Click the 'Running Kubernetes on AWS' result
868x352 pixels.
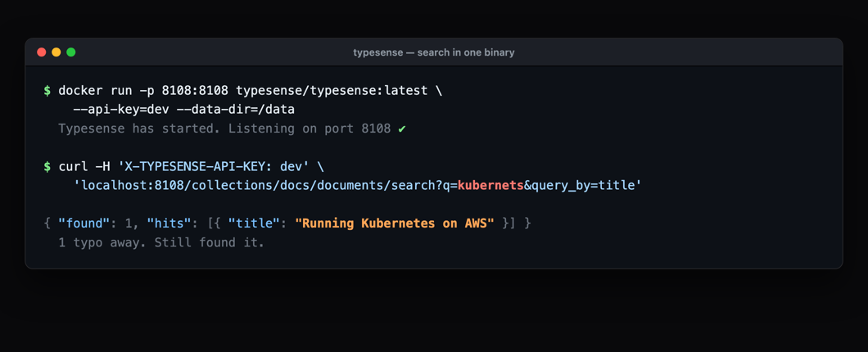[395, 223]
